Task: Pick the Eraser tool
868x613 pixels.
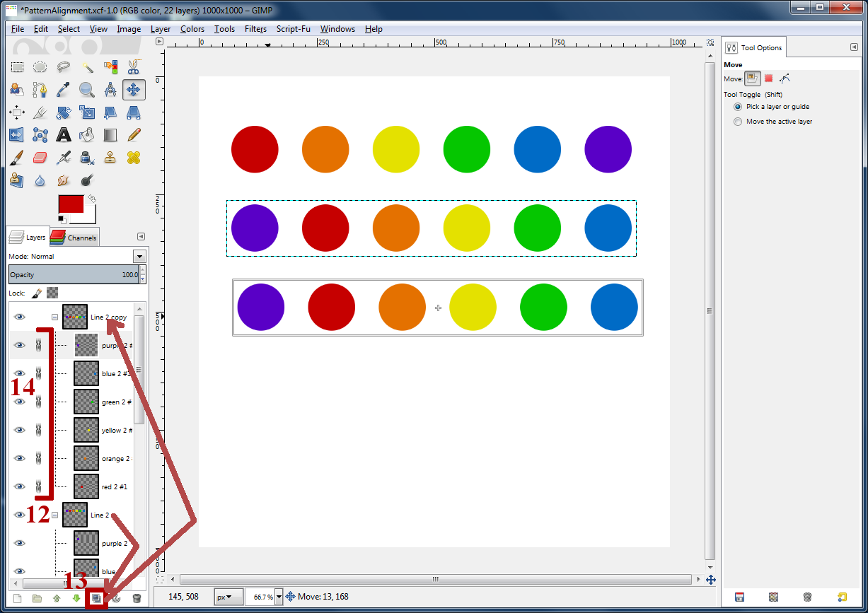Action: (40, 157)
